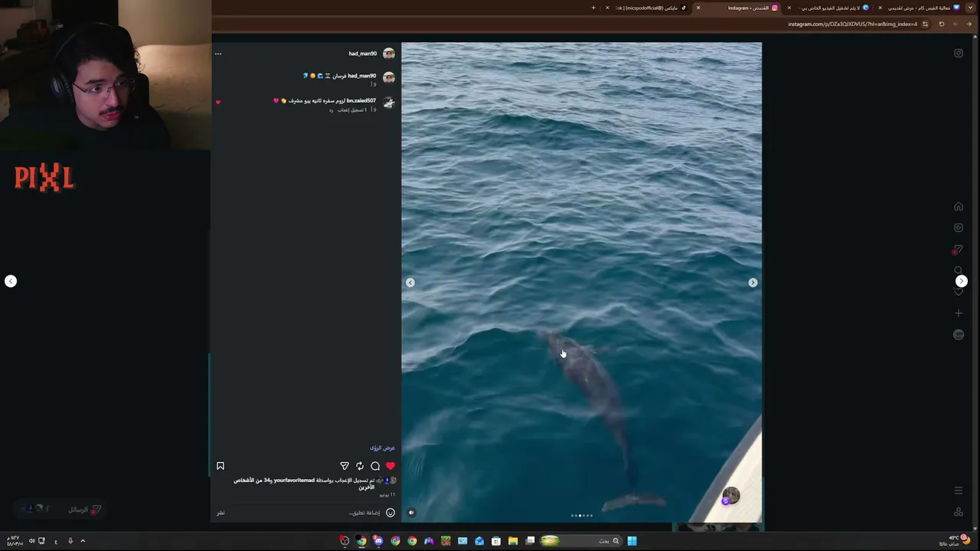Like the bn.zaied507 comment with the small heart

(218, 102)
